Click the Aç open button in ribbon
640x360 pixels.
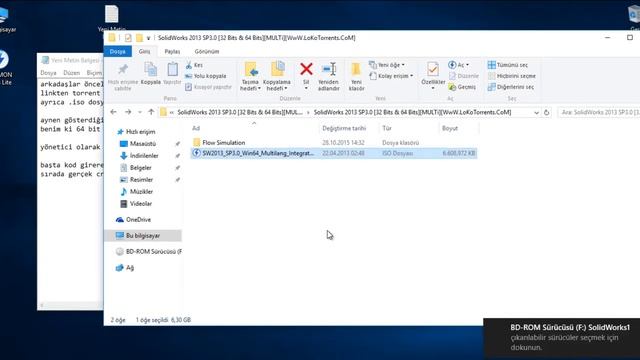(458, 65)
